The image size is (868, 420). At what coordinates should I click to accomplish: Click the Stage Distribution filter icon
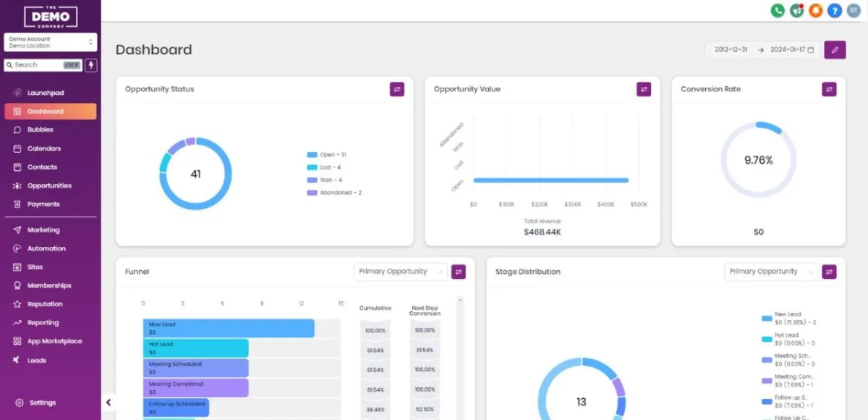829,272
